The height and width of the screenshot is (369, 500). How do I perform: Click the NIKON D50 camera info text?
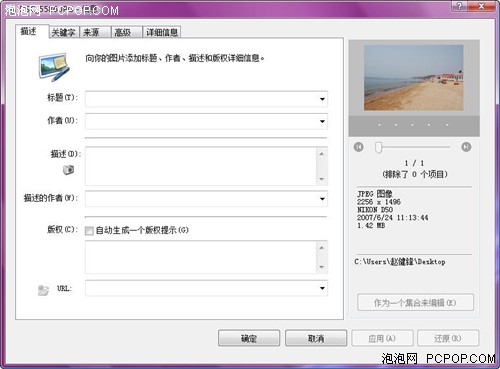tap(375, 210)
